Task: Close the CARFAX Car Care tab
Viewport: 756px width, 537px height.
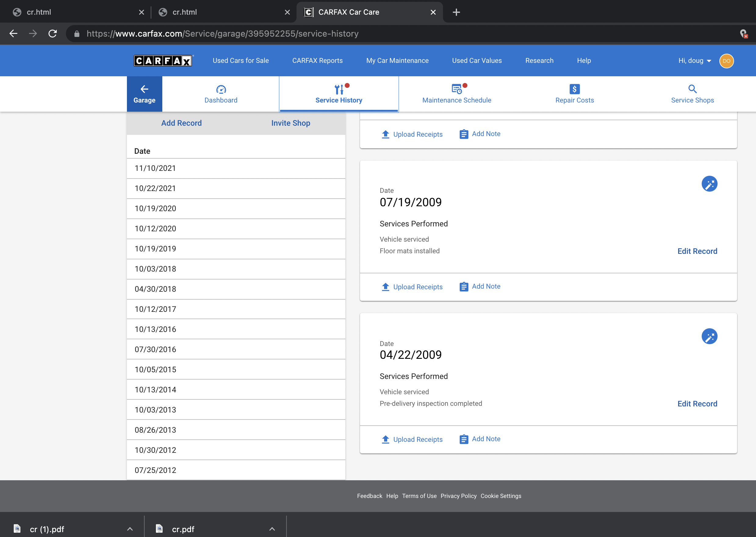Action: (x=433, y=12)
